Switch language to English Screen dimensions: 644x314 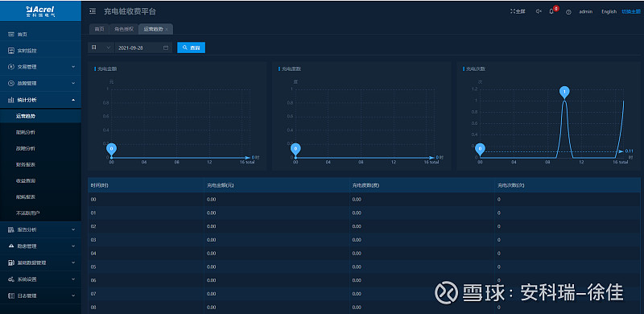pyautogui.click(x=609, y=11)
